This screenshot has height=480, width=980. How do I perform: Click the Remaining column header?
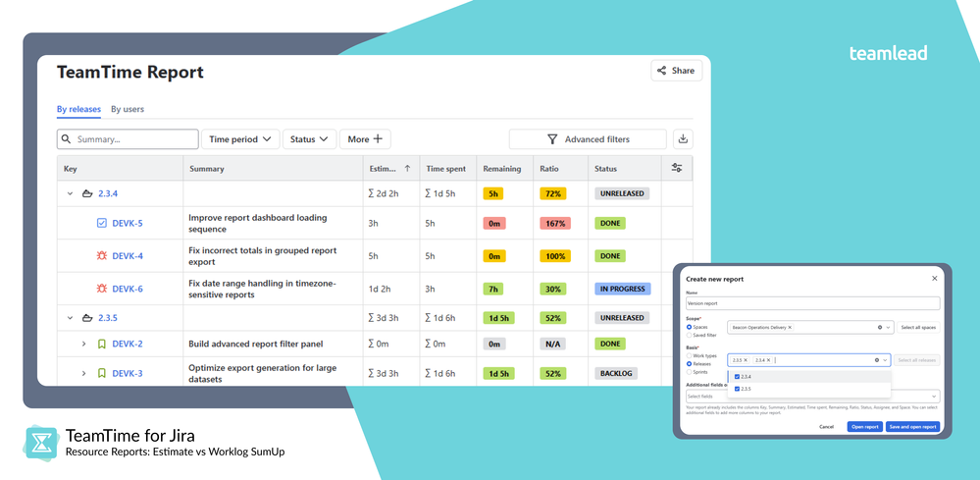click(502, 169)
